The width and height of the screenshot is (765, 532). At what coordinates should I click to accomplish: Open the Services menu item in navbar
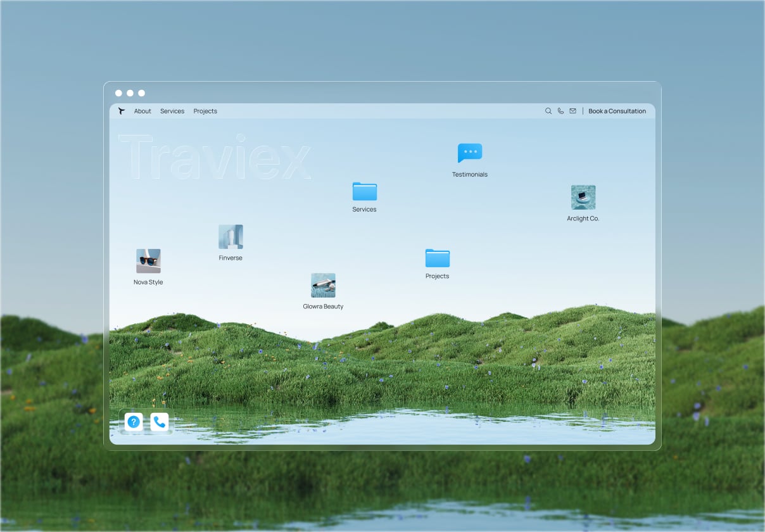[172, 111]
